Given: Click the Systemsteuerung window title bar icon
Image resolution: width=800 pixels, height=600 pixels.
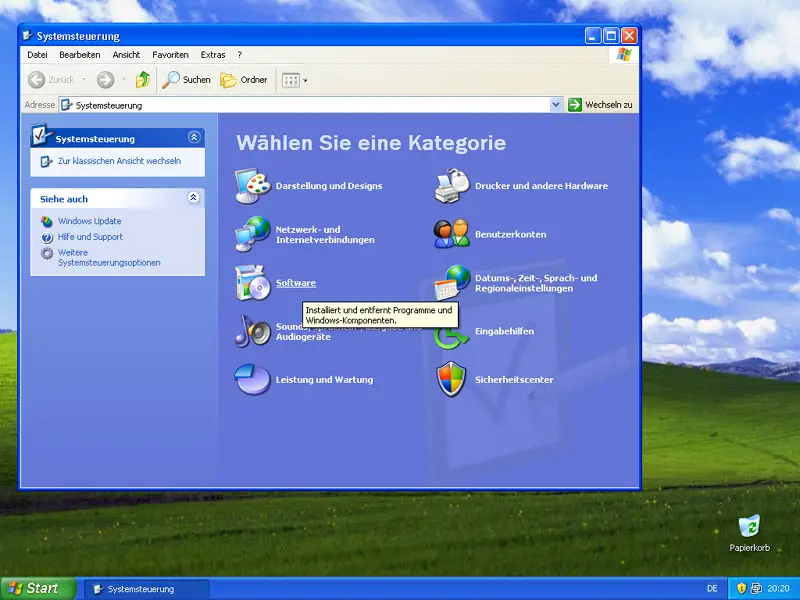Looking at the screenshot, I should coord(28,36).
